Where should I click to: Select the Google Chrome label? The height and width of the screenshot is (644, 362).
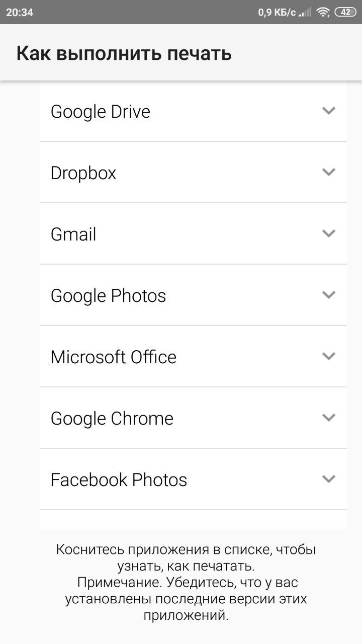[112, 419]
